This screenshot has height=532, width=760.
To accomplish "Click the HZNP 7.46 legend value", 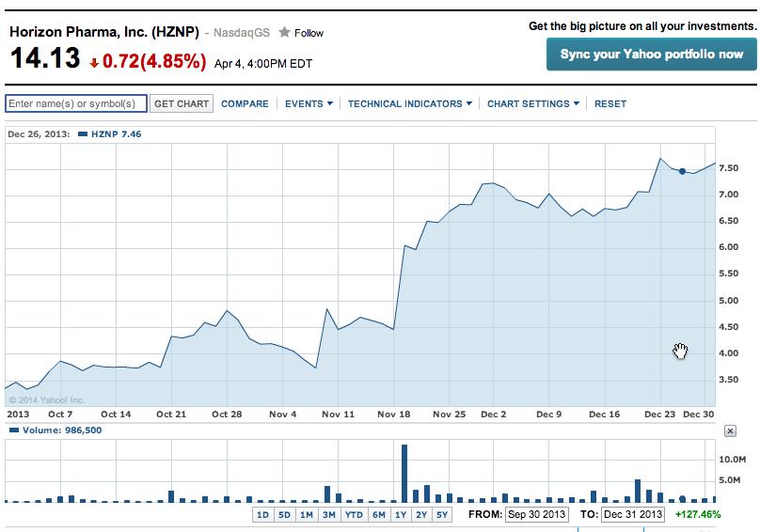I will (117, 134).
